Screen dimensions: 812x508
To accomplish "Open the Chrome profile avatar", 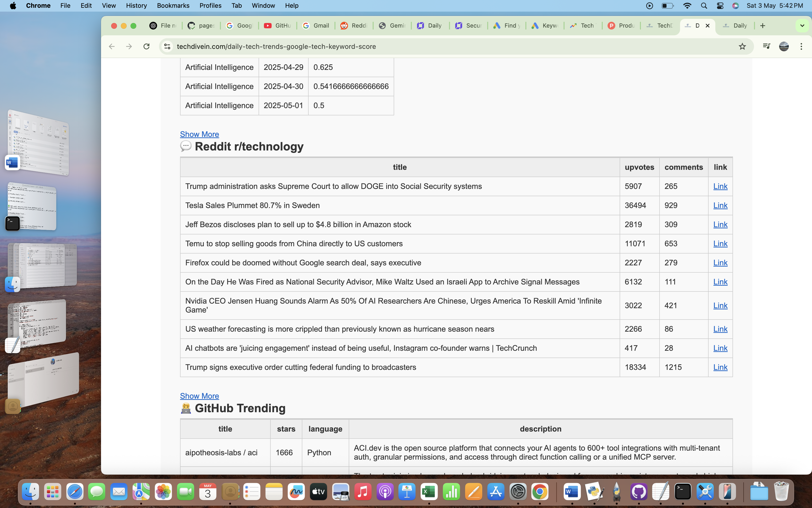I will [784, 46].
